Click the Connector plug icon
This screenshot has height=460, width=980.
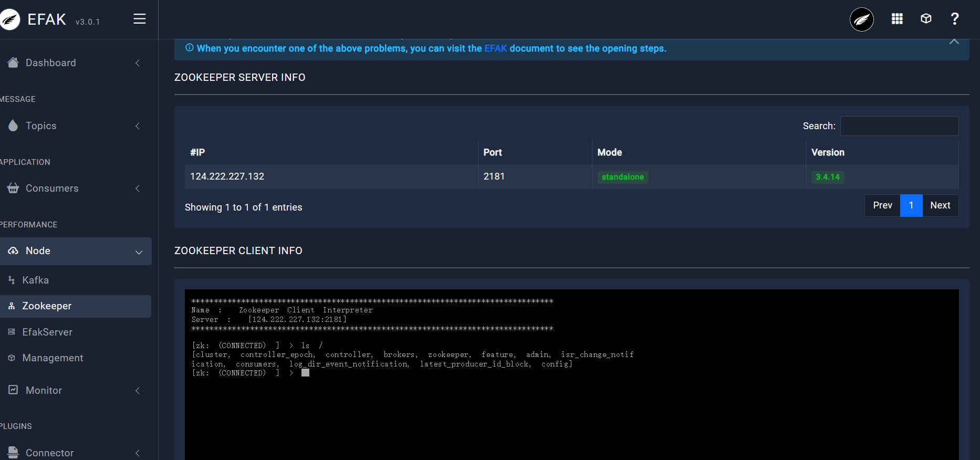point(13,452)
